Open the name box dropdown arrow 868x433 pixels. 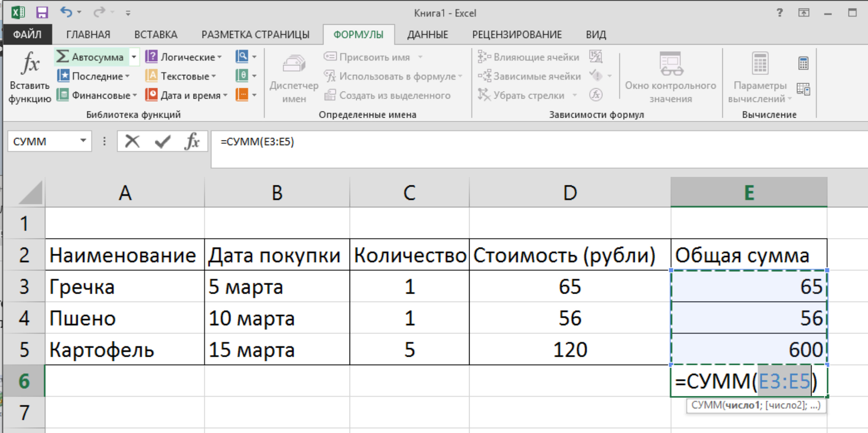pos(83,141)
